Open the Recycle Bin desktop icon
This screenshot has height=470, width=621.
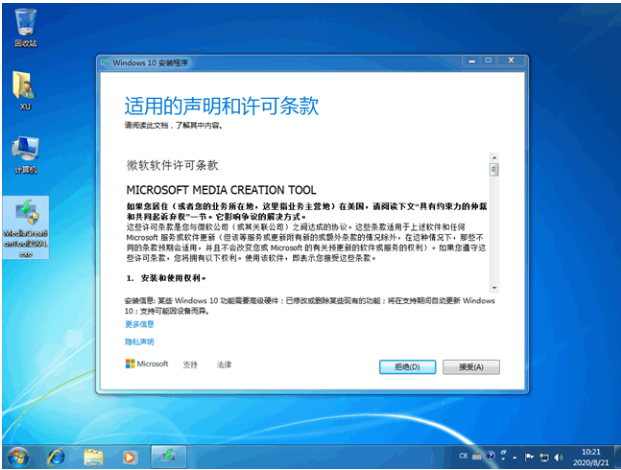[25, 27]
